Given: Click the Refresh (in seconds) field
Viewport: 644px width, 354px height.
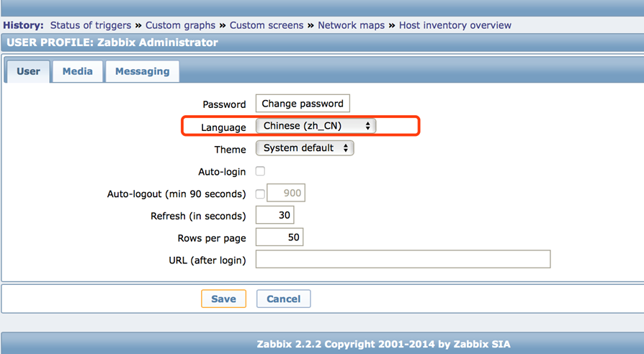Looking at the screenshot, I should pos(274,215).
